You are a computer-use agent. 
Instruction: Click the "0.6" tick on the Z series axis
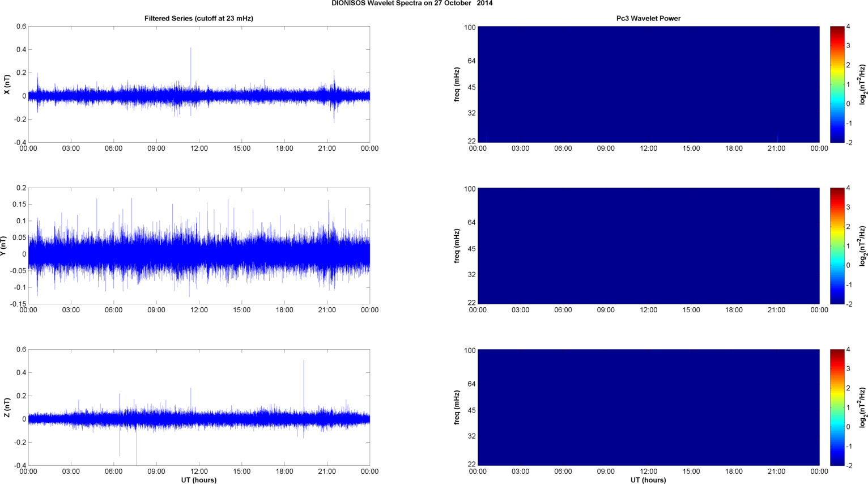click(22, 350)
